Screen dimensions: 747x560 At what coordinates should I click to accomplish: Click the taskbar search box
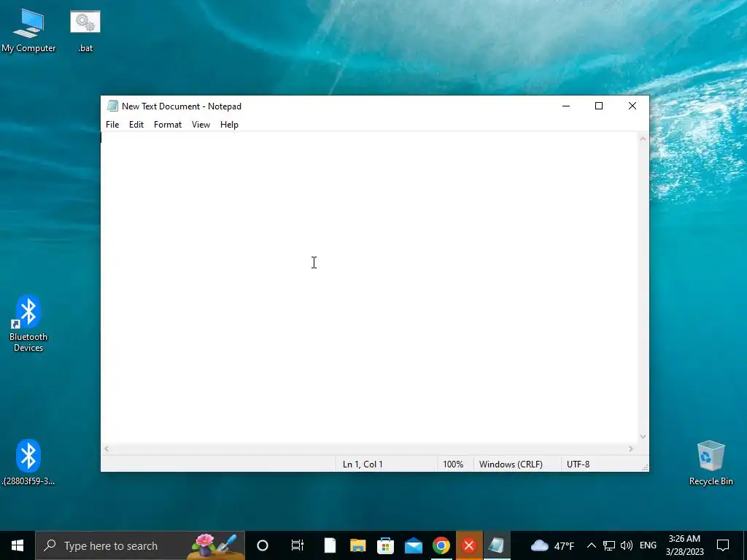pyautogui.click(x=141, y=545)
